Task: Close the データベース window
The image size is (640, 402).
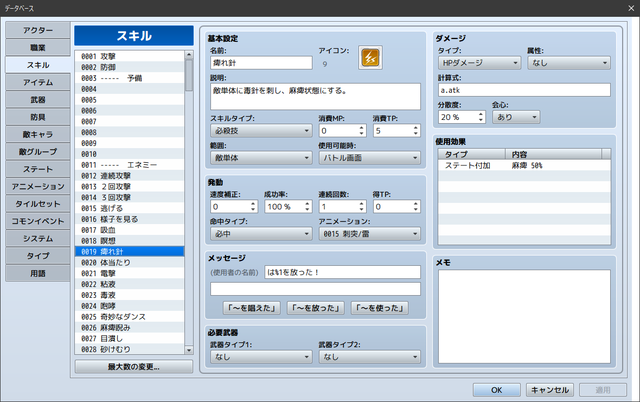Action: tap(631, 8)
